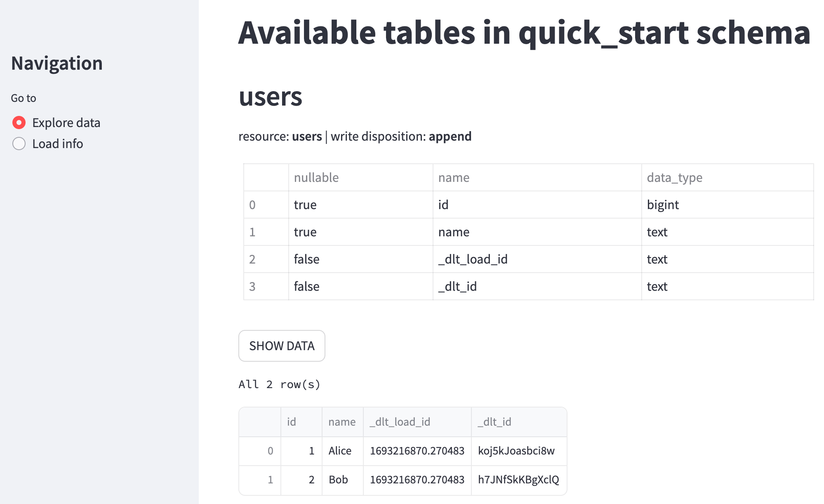Click the _dlt_id cell in schema table
This screenshot has width=824, height=504.
(x=537, y=286)
